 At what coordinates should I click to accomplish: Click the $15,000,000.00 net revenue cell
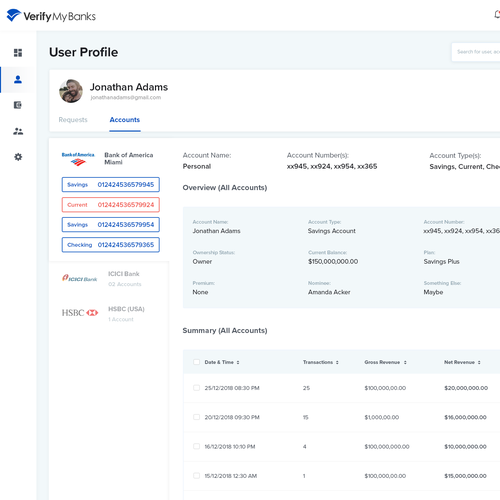tap(465, 476)
